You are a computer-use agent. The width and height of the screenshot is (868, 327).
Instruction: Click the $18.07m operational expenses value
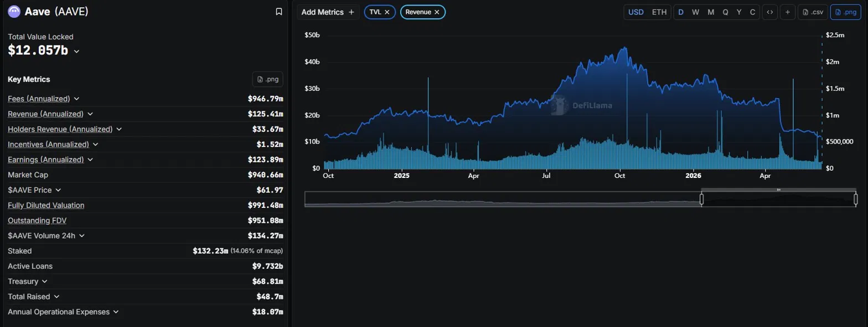coord(267,312)
